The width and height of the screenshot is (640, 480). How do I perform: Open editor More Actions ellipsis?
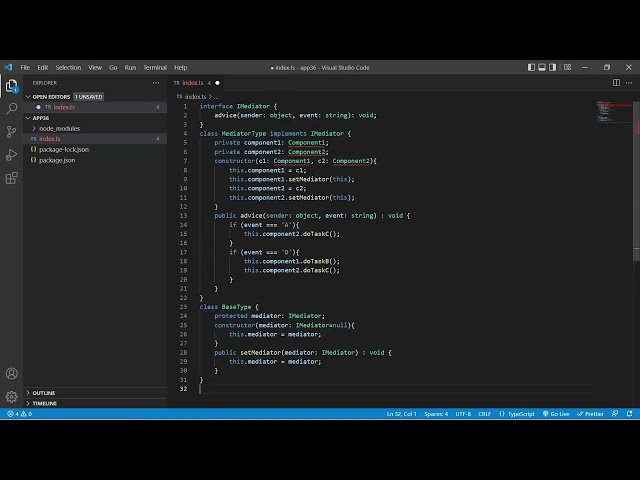[x=629, y=83]
